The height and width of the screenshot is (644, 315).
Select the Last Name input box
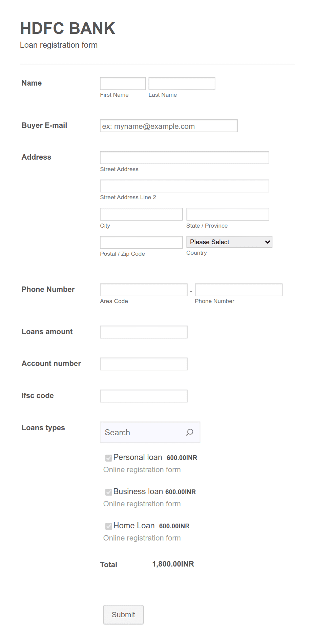182,83
